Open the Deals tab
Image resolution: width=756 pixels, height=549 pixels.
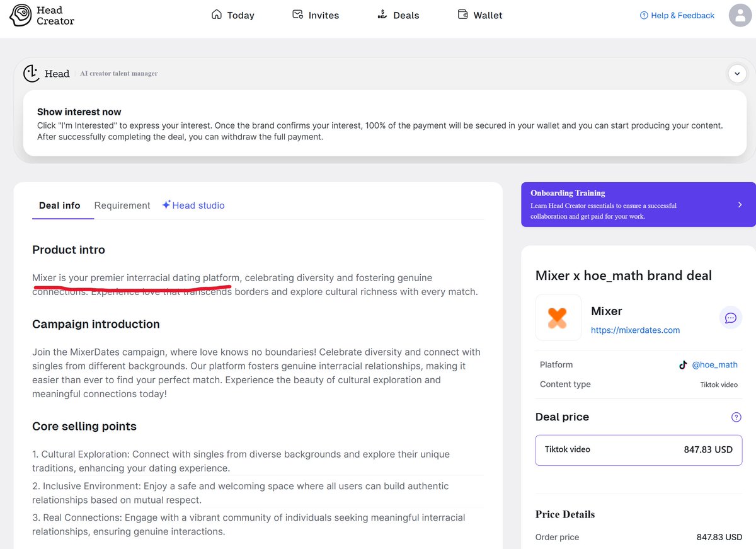(398, 15)
